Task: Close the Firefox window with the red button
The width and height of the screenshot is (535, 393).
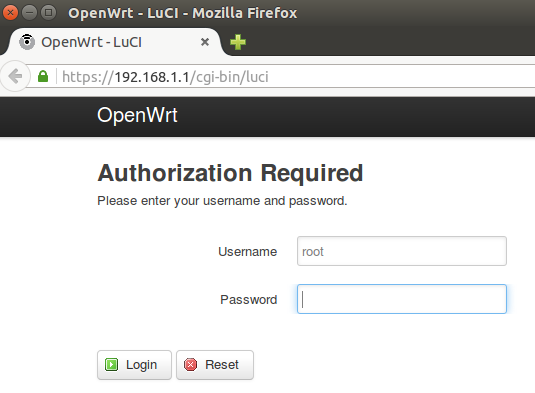Action: coord(10,13)
